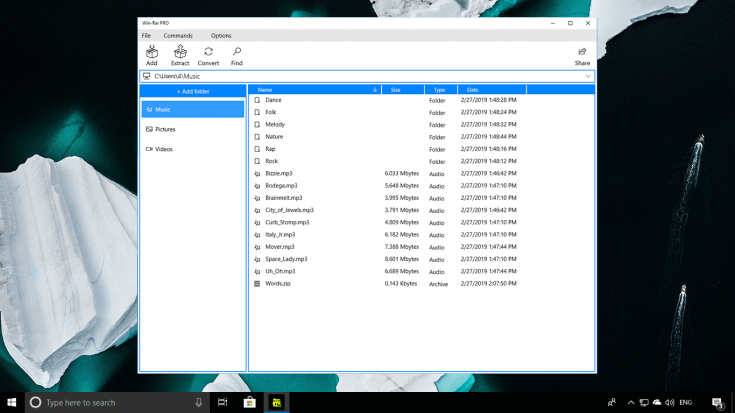This screenshot has width=735, height=413.
Task: Click the Extract toolbar icon
Action: [180, 53]
